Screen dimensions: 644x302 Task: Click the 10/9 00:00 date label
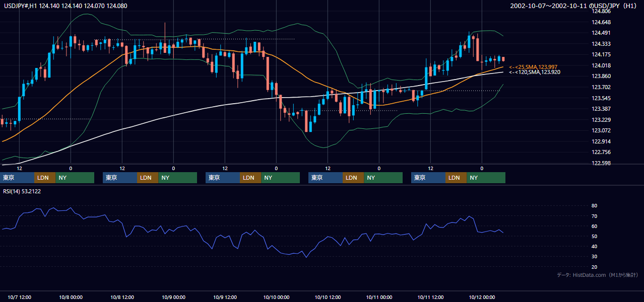(173, 297)
